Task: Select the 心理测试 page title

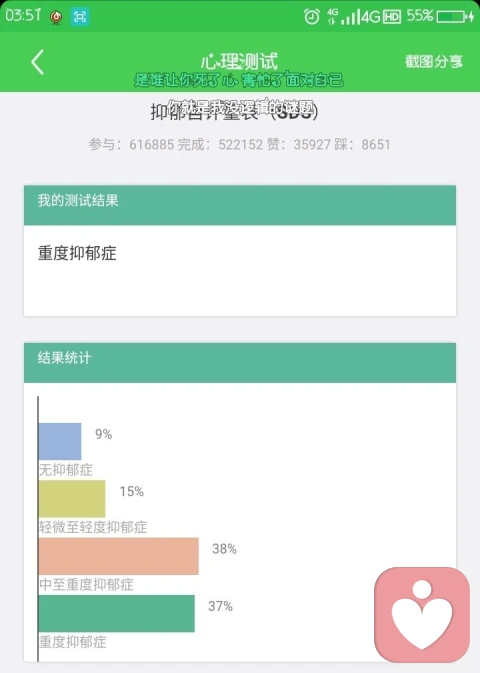Action: pyautogui.click(x=240, y=61)
